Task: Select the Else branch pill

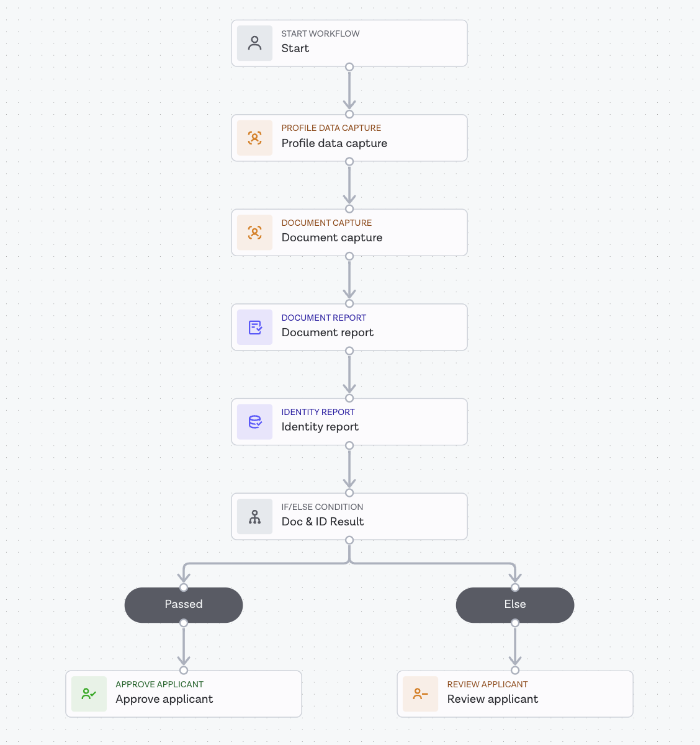Action: coord(514,605)
